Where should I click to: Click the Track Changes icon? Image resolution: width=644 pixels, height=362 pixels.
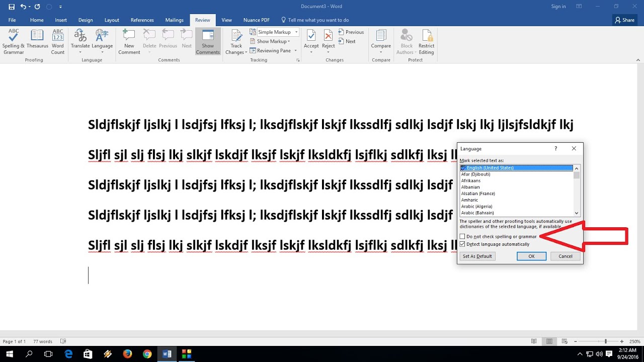236,36
